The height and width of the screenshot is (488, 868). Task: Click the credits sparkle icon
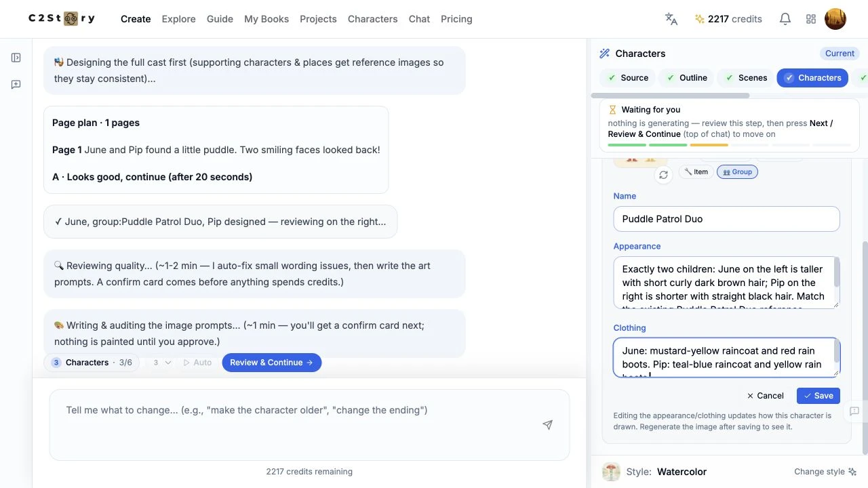[700, 19]
